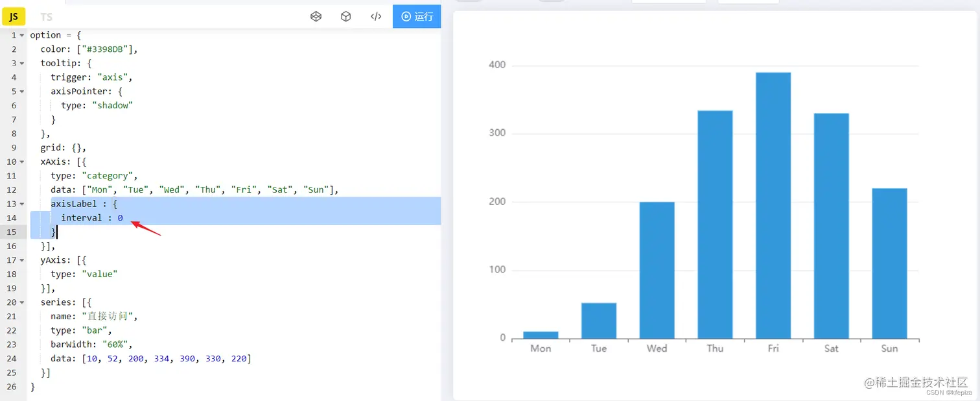Collapse the axisLabel block on line 13

(x=22, y=204)
